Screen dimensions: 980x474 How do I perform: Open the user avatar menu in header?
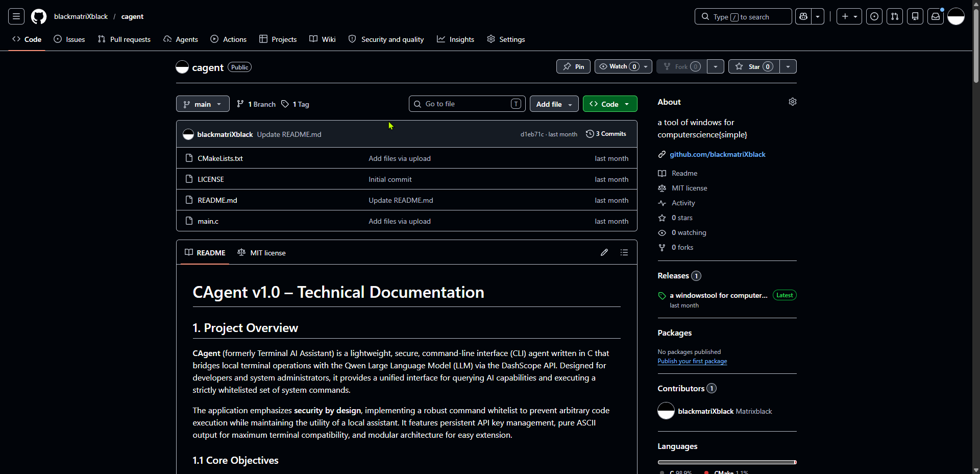coord(956,16)
